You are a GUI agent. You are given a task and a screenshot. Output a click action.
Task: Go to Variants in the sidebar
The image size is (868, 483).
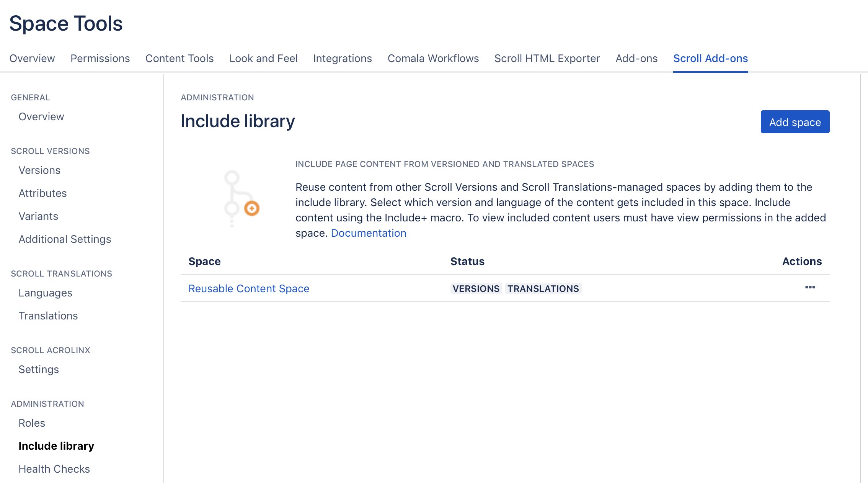click(x=38, y=216)
